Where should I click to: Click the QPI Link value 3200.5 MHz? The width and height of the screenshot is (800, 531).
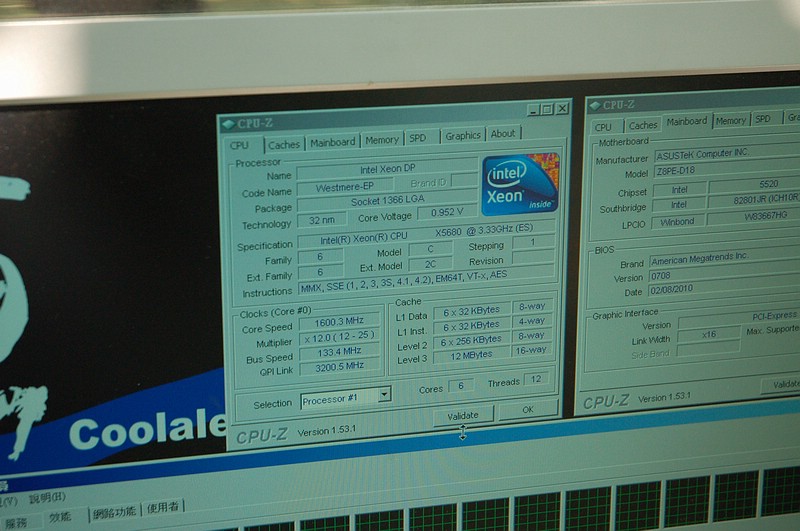(340, 366)
